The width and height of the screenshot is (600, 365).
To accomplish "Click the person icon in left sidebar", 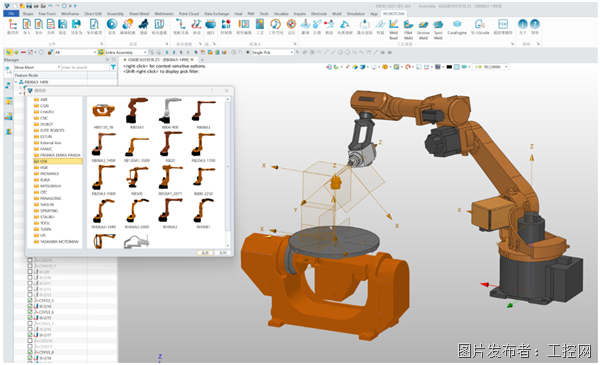I will pyautogui.click(x=8, y=131).
